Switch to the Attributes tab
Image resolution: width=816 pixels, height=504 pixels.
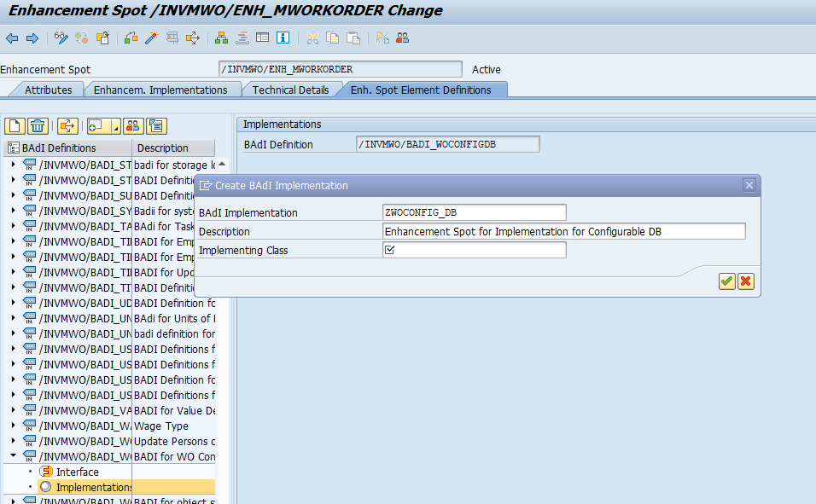[48, 90]
